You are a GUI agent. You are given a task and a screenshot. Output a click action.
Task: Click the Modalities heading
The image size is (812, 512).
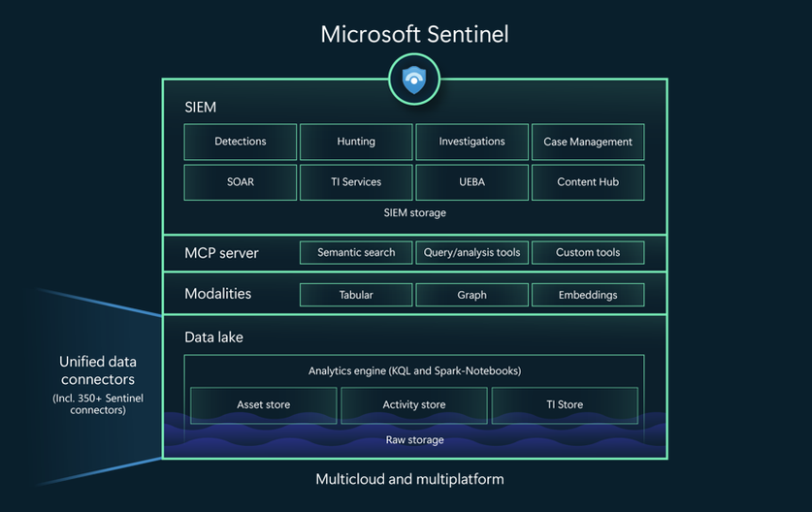[x=217, y=294]
